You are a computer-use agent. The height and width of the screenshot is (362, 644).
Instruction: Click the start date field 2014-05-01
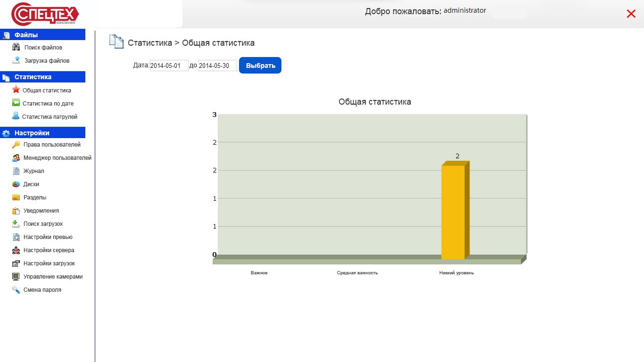pos(169,66)
